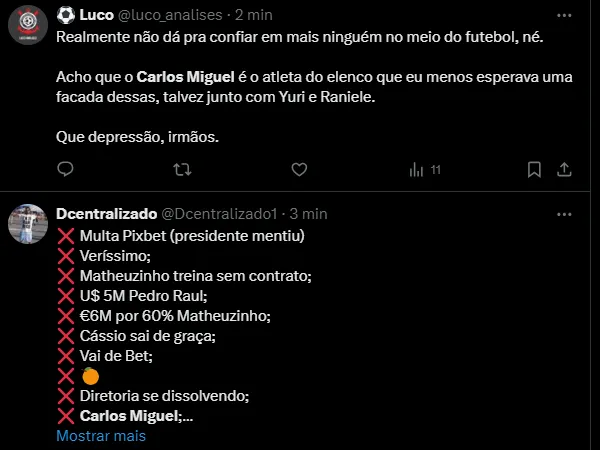
Task: Open the @luco_analises handle link
Action: tap(170, 15)
